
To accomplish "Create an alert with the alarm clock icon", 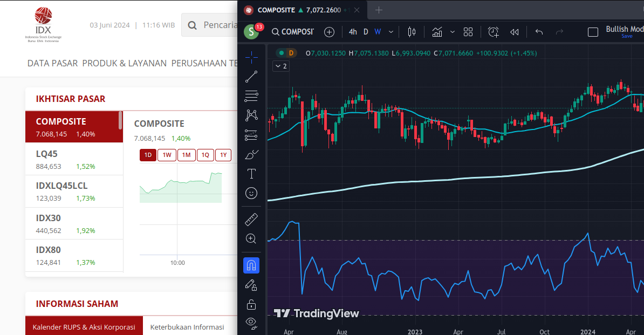I will pyautogui.click(x=494, y=32).
